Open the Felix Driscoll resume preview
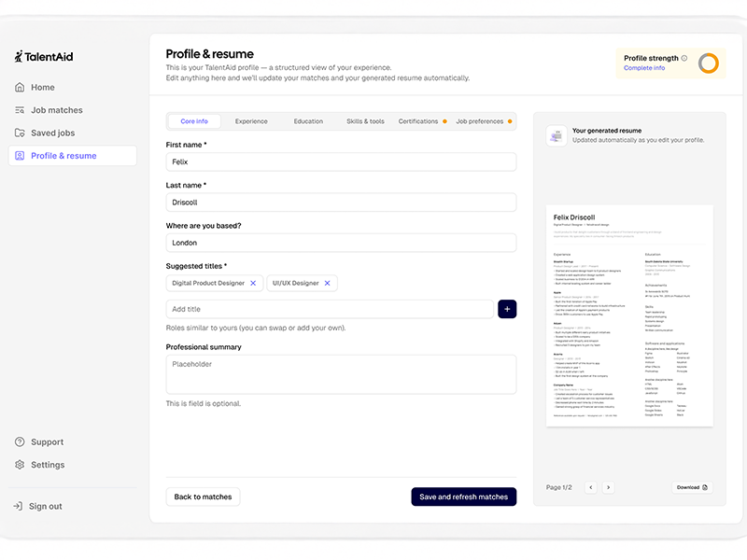 pos(629,315)
